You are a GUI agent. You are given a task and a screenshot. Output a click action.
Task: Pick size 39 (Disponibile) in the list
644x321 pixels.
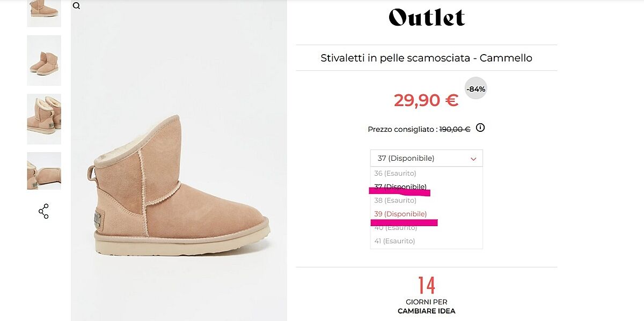coord(400,214)
